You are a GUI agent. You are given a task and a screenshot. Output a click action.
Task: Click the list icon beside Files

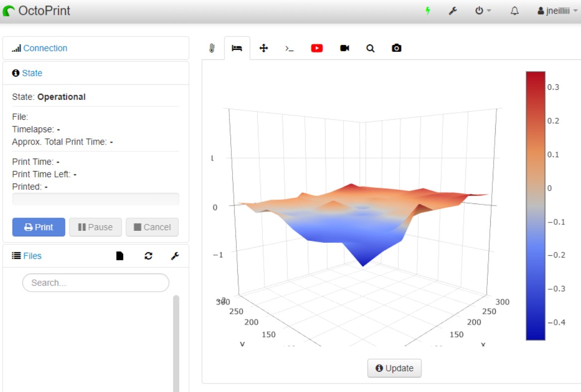click(x=16, y=256)
